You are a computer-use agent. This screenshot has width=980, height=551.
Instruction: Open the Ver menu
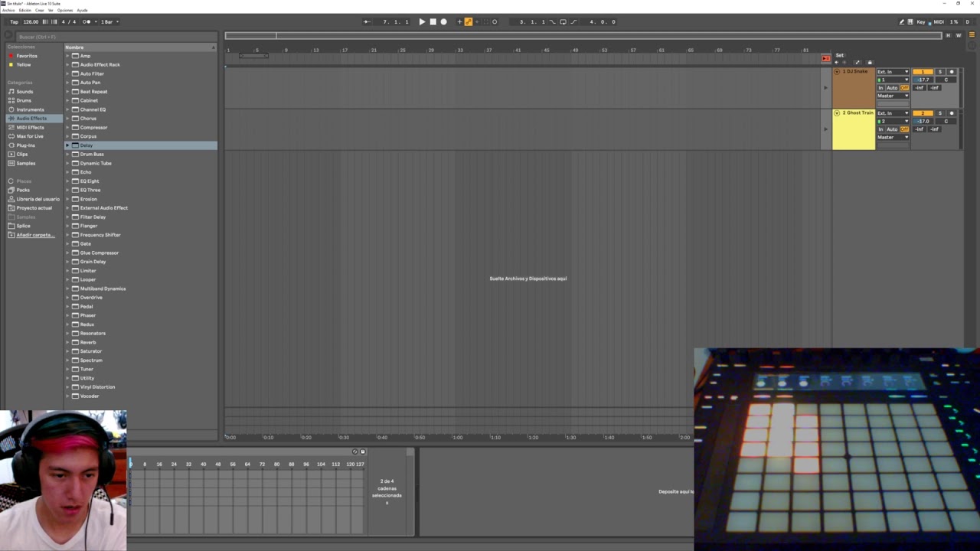[51, 10]
